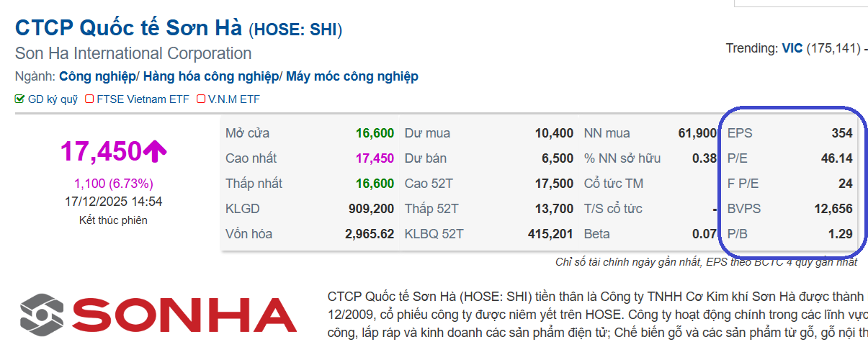Enable the FTSE Vietnam ETF checkbox
This screenshot has height=360, width=868.
click(90, 99)
